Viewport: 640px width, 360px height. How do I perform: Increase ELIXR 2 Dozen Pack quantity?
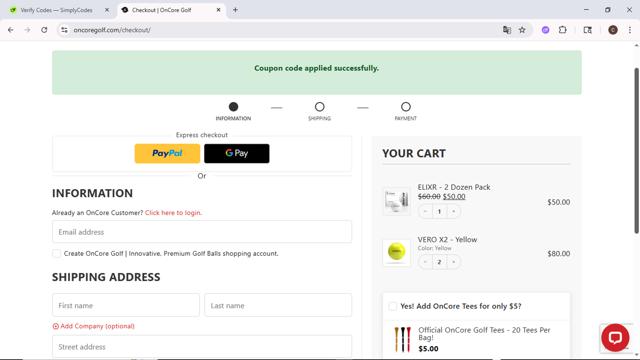[453, 211]
